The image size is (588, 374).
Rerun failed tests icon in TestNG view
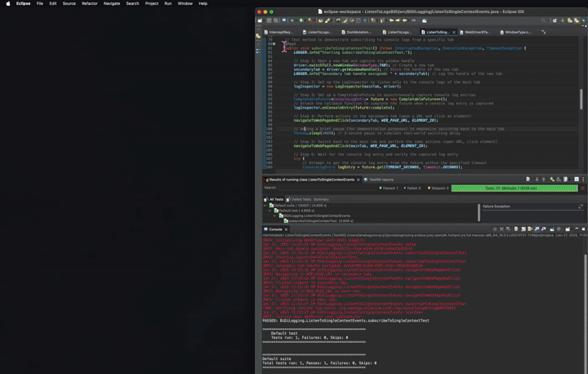point(559,180)
